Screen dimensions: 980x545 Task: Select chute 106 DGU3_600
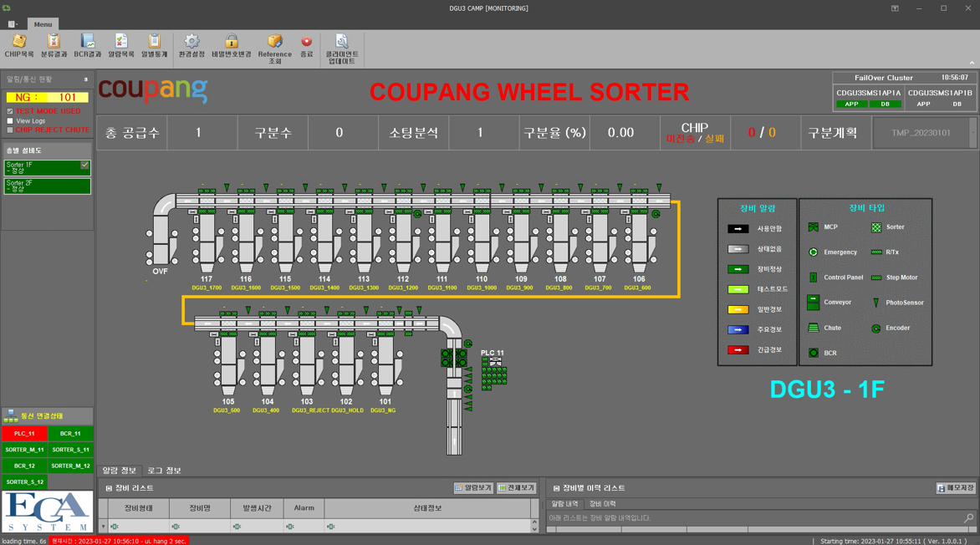[639, 242]
